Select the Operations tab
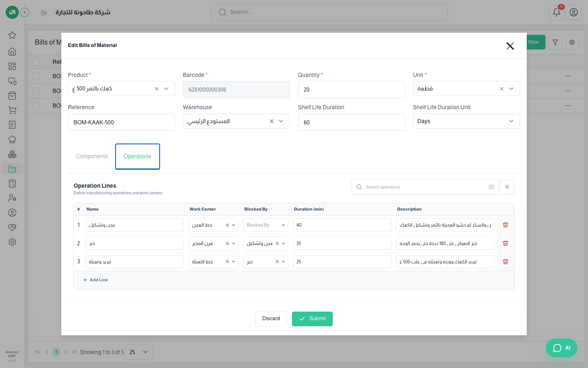588x368 pixels. [x=138, y=156]
